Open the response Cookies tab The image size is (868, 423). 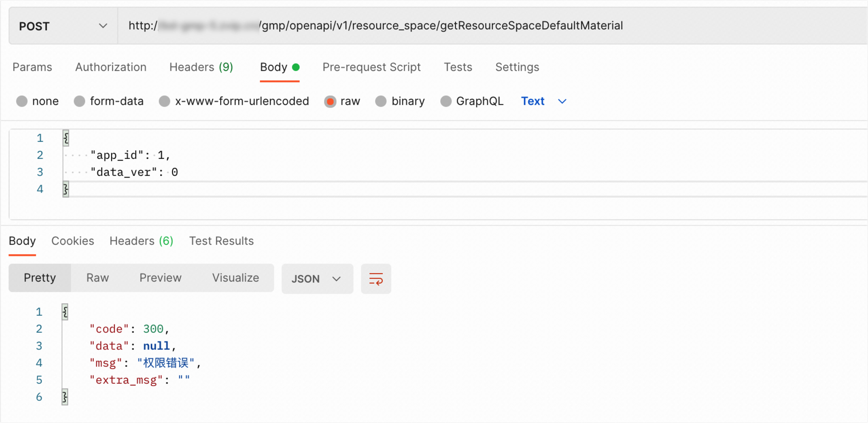click(x=73, y=241)
